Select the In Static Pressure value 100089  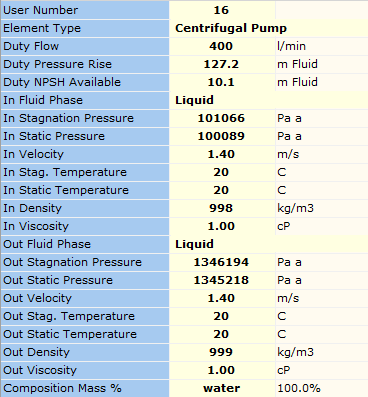(221, 136)
